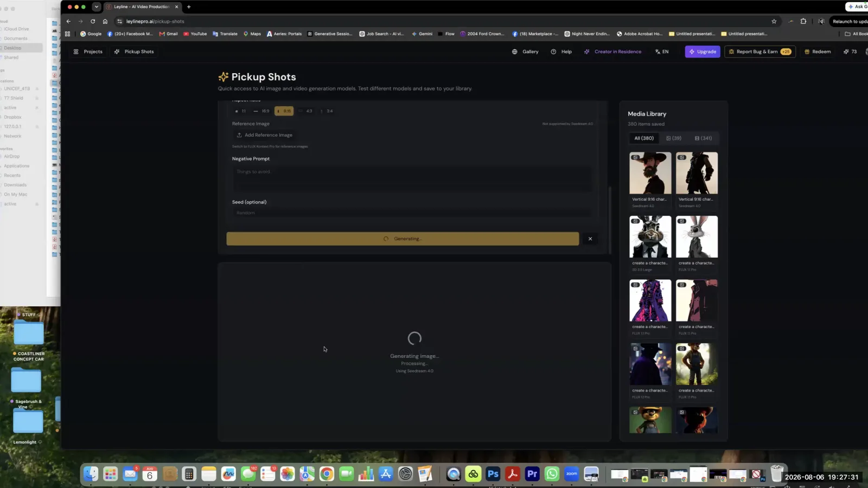Open the Gmail bookmark
Image resolution: width=868 pixels, height=488 pixels.
coord(168,34)
